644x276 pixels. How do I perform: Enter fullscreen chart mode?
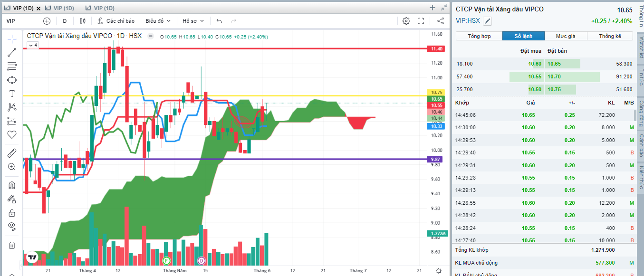click(421, 21)
